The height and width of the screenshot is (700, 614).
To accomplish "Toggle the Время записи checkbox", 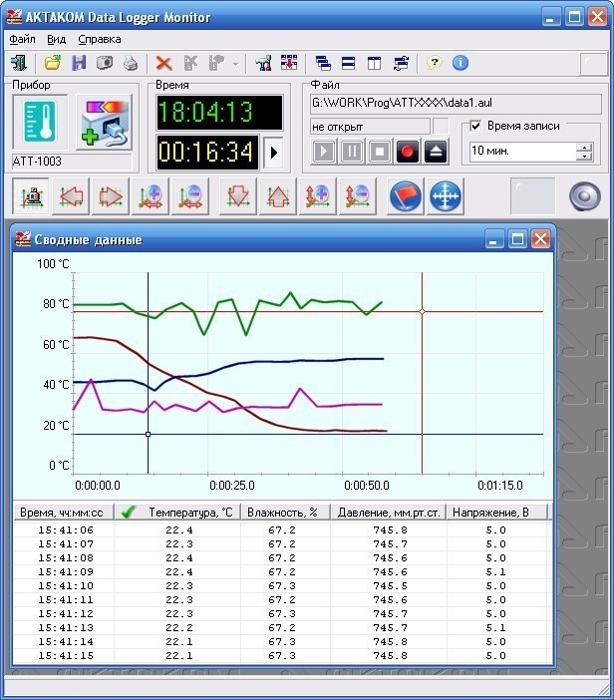I will click(476, 127).
